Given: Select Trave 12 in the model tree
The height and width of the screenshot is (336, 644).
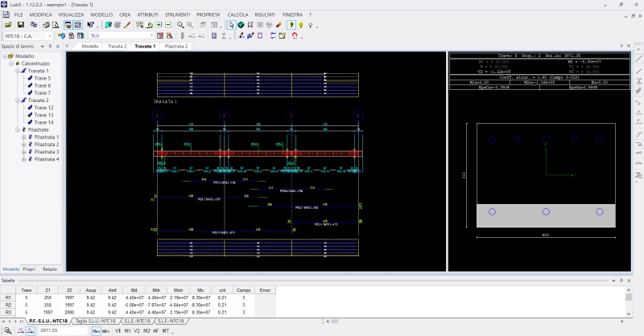Looking at the screenshot, I should pos(43,108).
